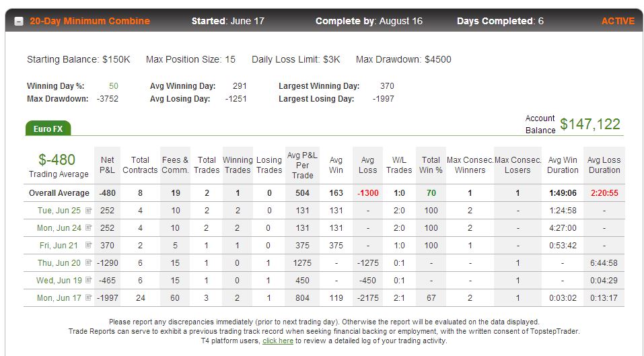The width and height of the screenshot is (644, 356).
Task: Open the Wed, Jun 19 date link
Action: click(59, 281)
